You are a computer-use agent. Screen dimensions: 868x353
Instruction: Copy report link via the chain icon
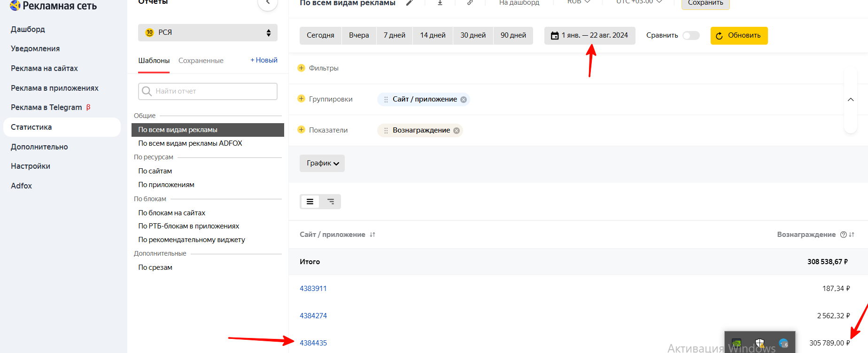click(470, 2)
